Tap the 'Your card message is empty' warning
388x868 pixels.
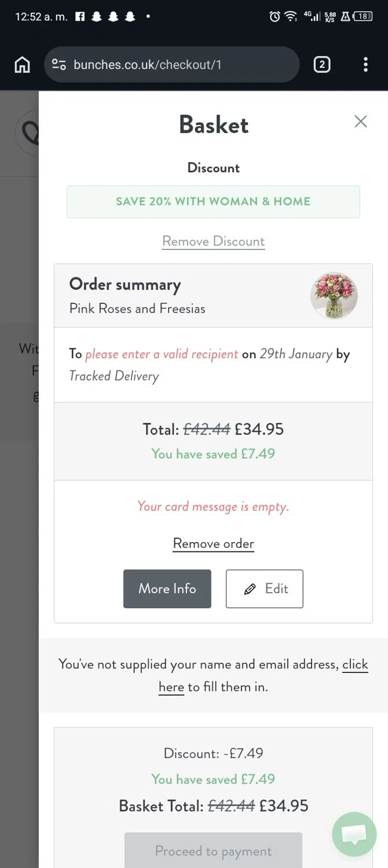213,507
